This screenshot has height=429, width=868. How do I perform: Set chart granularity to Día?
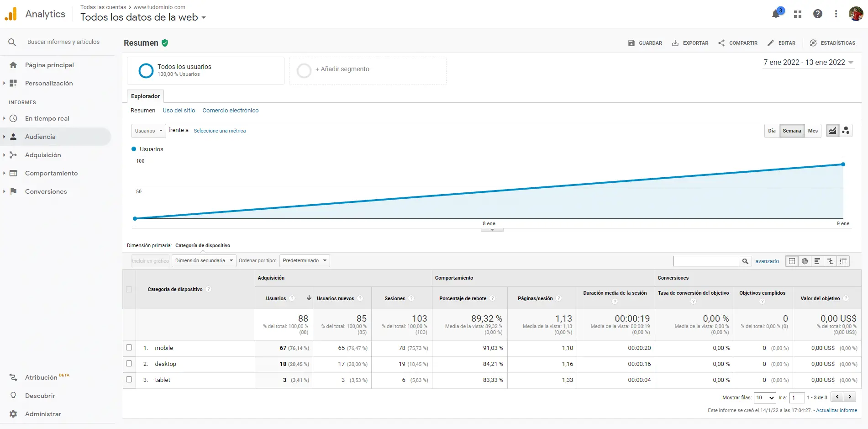tap(772, 131)
